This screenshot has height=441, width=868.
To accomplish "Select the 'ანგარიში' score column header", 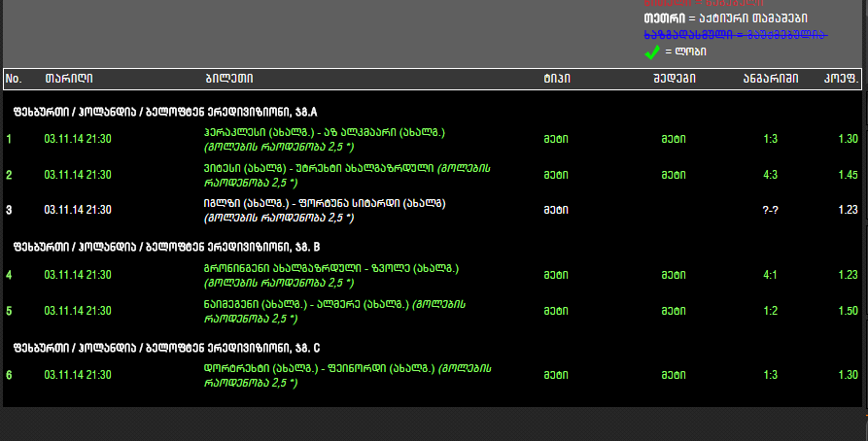I will click(771, 79).
